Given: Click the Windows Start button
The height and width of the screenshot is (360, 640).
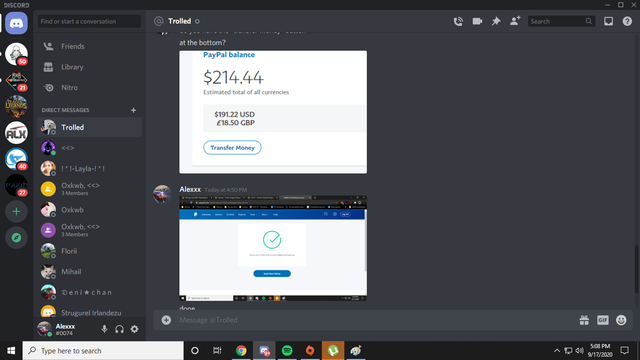Looking at the screenshot, I should point(11,351).
